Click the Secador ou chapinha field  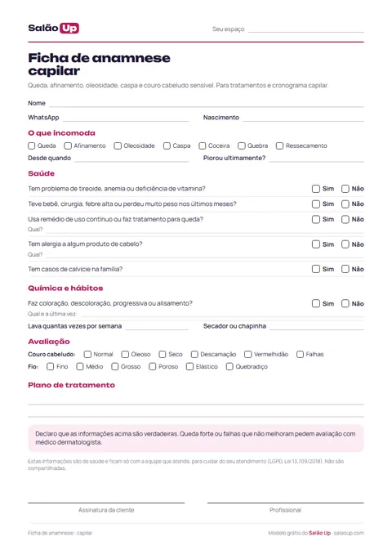[x=317, y=326]
